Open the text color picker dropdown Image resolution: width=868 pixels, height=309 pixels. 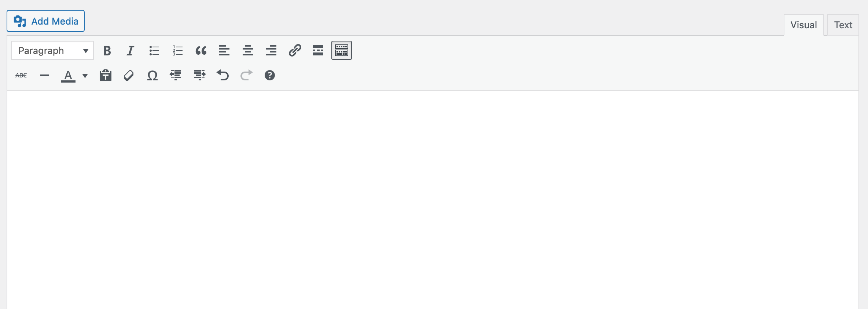[x=84, y=76]
